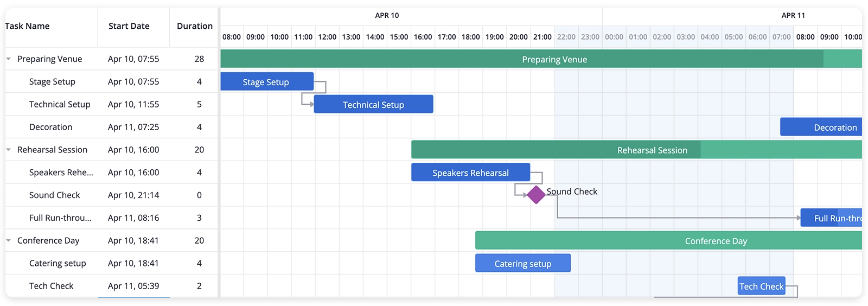Collapse the Preparing Venue group

pyautogui.click(x=9, y=59)
